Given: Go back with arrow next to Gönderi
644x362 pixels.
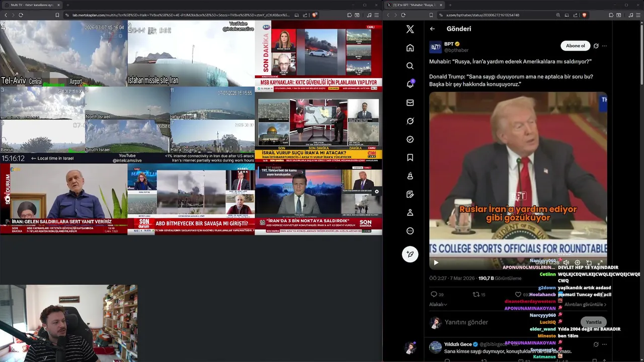Looking at the screenshot, I should click(432, 29).
